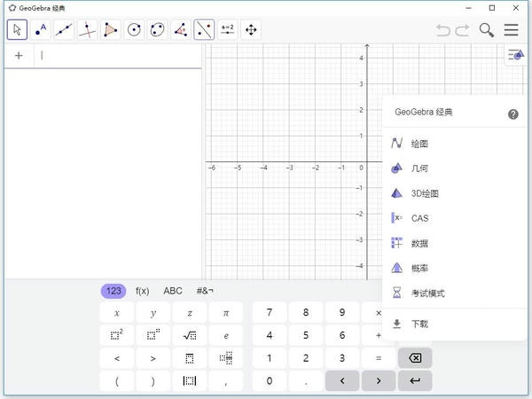532x399 pixels.
Task: Select the Ellipse conic tool
Action: click(158, 30)
